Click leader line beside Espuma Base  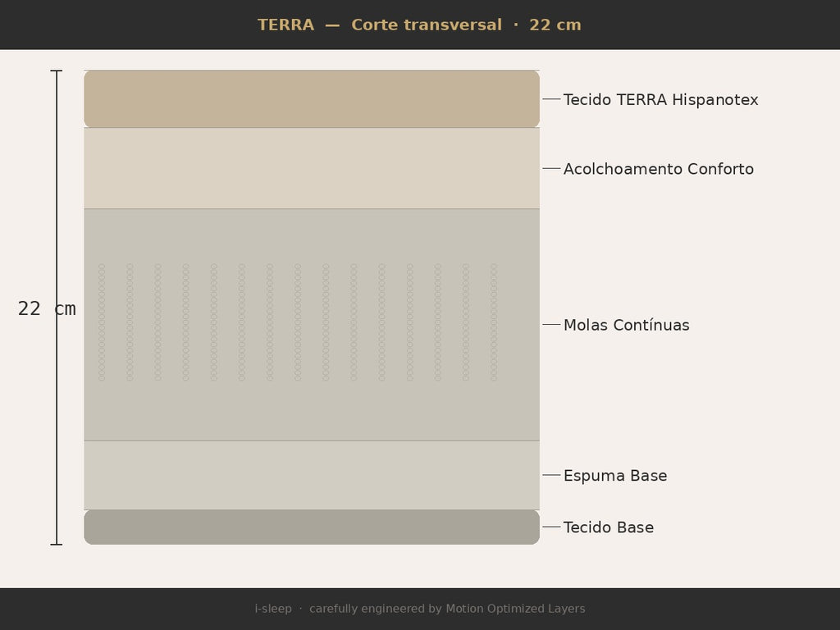tap(551, 475)
